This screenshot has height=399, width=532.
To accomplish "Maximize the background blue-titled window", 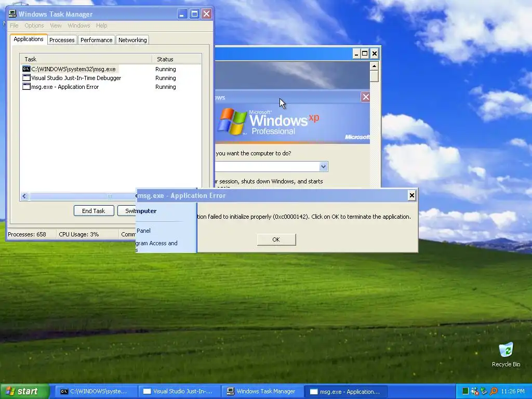I will pos(365,54).
